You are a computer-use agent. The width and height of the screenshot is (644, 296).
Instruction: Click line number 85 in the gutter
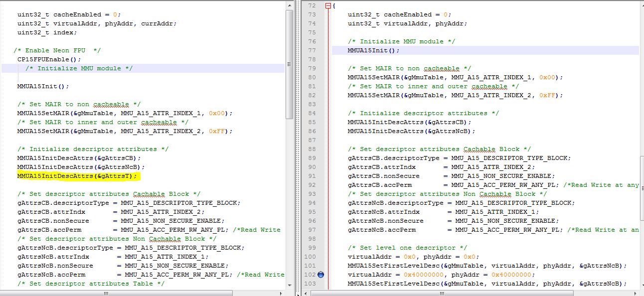[x=312, y=122]
